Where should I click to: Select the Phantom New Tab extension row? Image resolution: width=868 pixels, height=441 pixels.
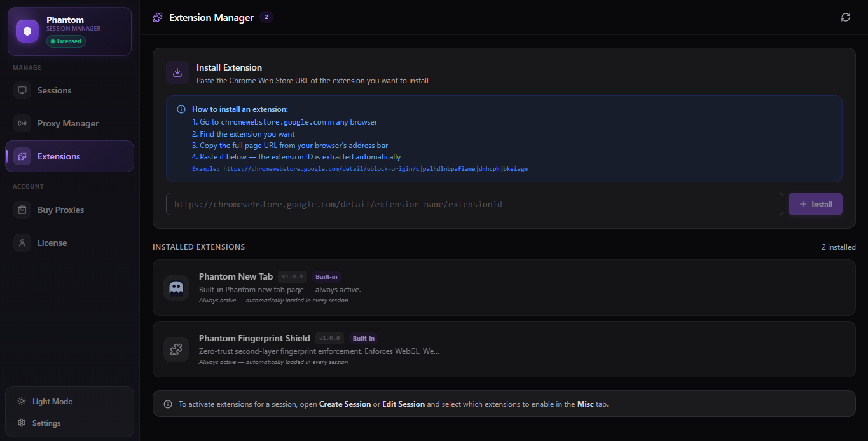tap(504, 288)
